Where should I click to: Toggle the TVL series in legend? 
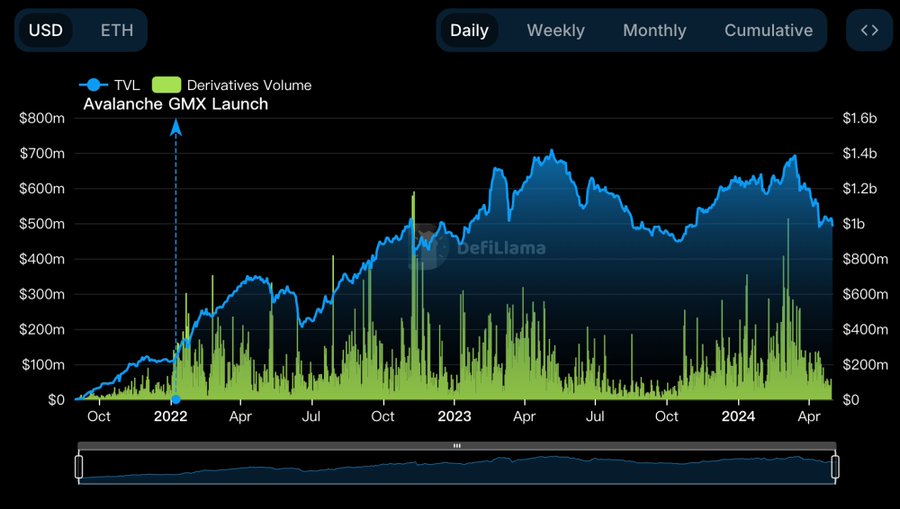click(110, 85)
